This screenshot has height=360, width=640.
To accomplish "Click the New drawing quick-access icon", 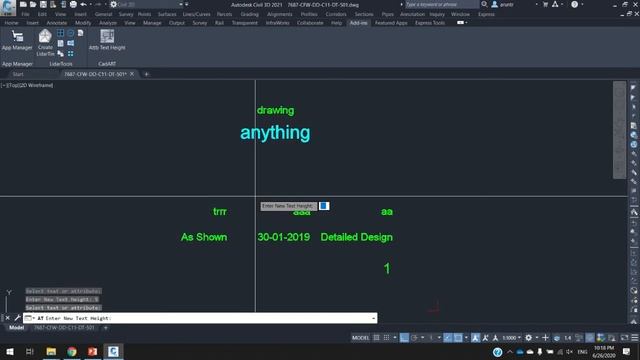I will [x=23, y=4].
